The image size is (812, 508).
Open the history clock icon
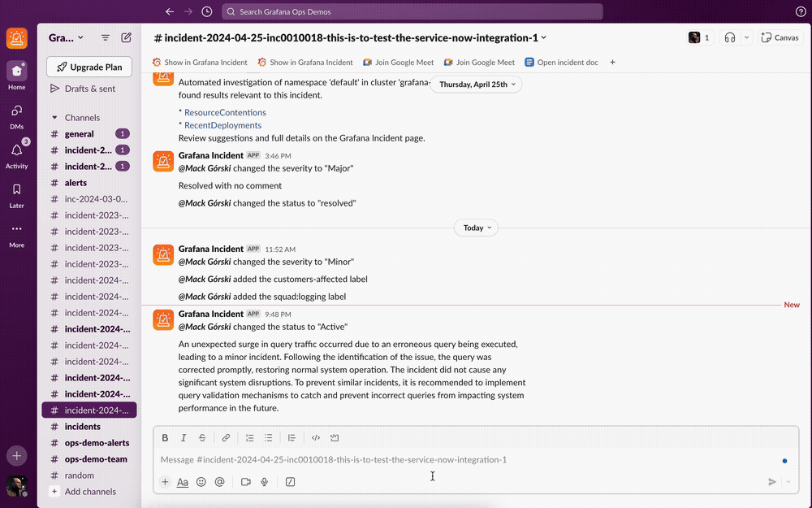pyautogui.click(x=206, y=11)
